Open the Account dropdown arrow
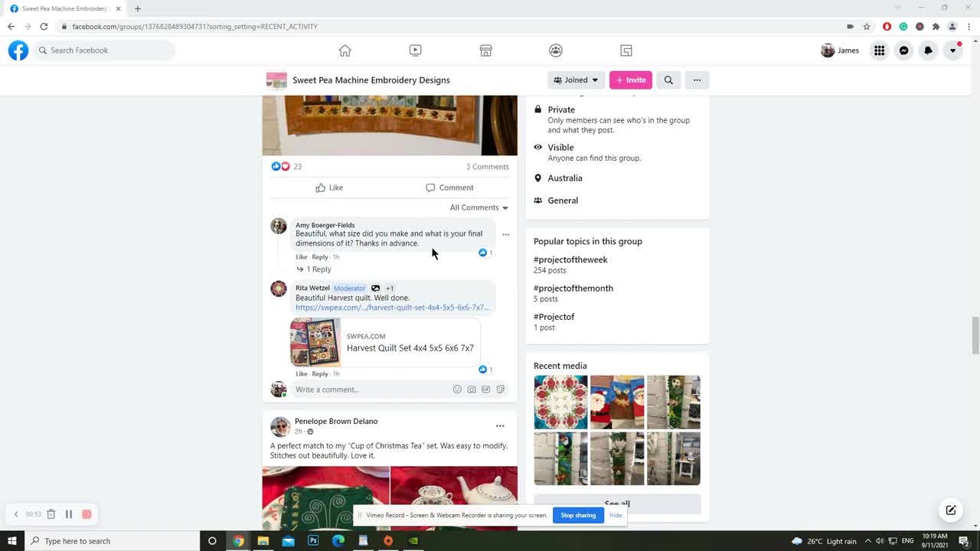Screen dimensions: 980x551 tap(953, 51)
